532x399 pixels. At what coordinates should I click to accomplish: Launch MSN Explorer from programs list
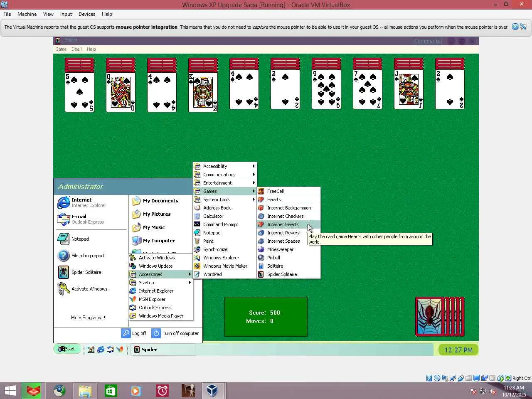click(161, 299)
